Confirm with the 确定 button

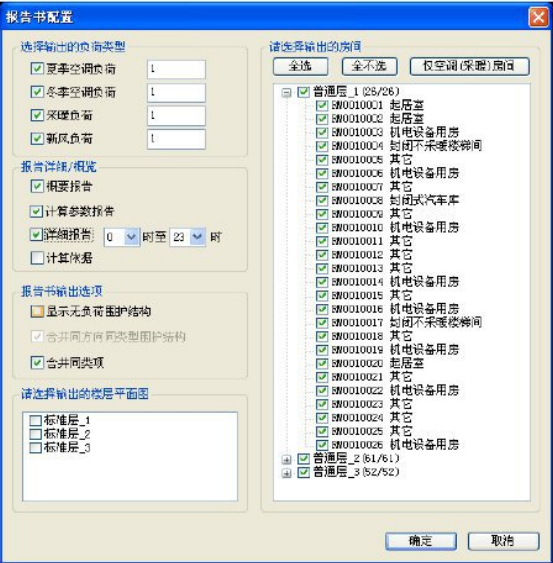coord(421,541)
